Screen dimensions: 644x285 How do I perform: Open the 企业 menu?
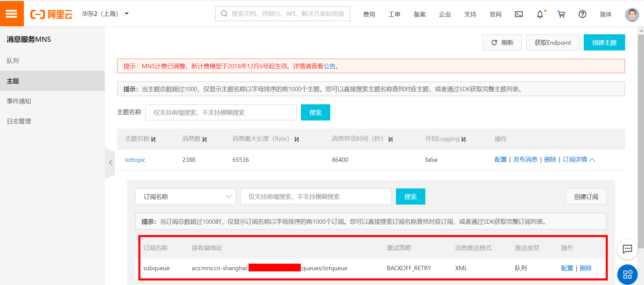(x=445, y=14)
